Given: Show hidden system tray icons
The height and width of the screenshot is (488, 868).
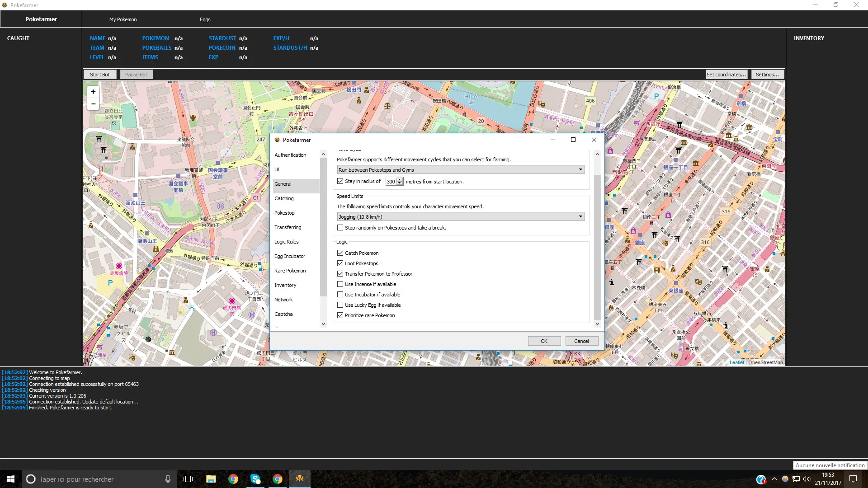Looking at the screenshot, I should point(774,479).
